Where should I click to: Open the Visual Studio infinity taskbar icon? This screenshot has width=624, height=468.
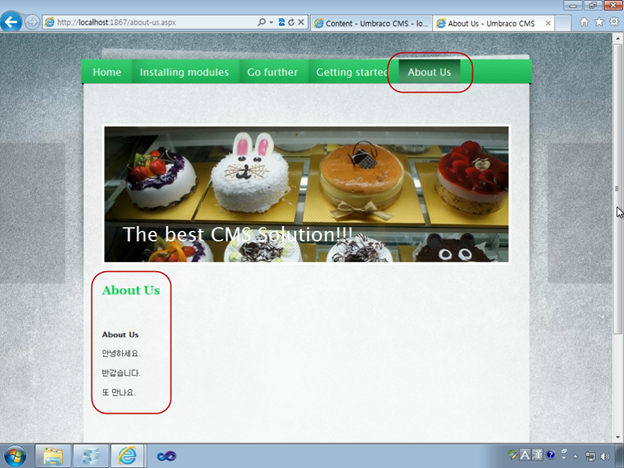(166, 456)
